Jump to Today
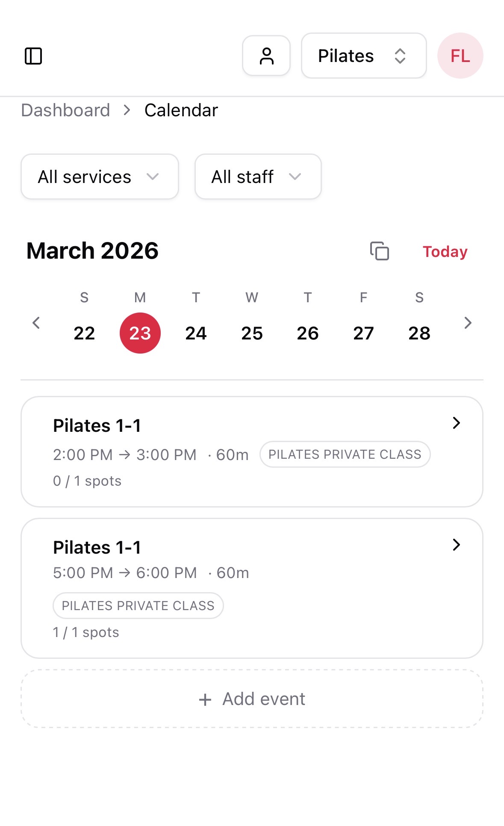Image resolution: width=504 pixels, height=826 pixels. pyautogui.click(x=445, y=252)
